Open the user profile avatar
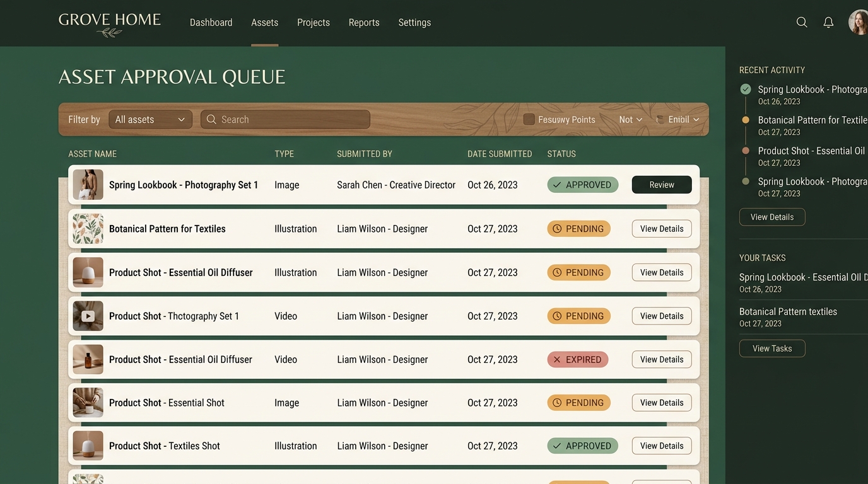 858,22
